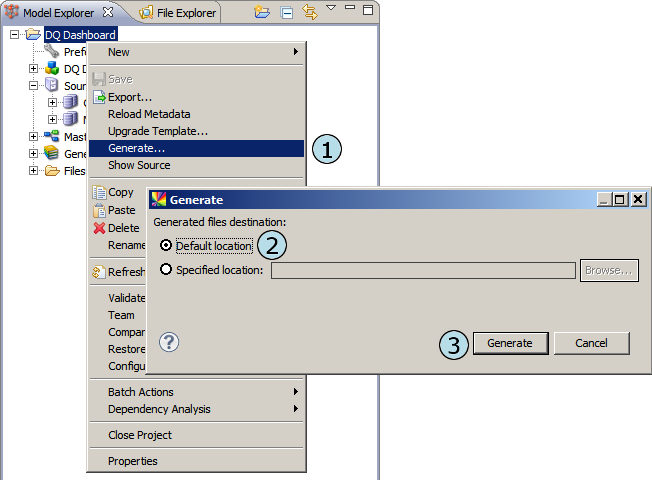Select the Default location radio button
The width and height of the screenshot is (652, 480).
(x=166, y=246)
